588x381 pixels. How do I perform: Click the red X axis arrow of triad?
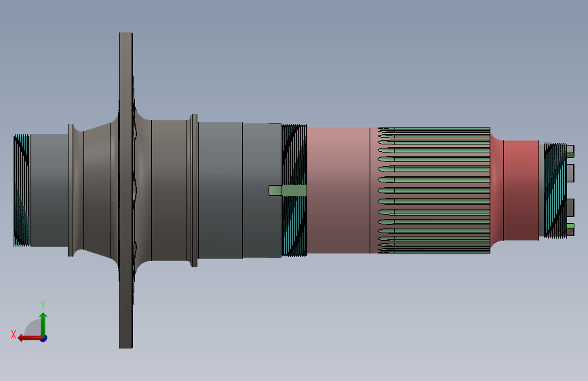[x=30, y=338]
